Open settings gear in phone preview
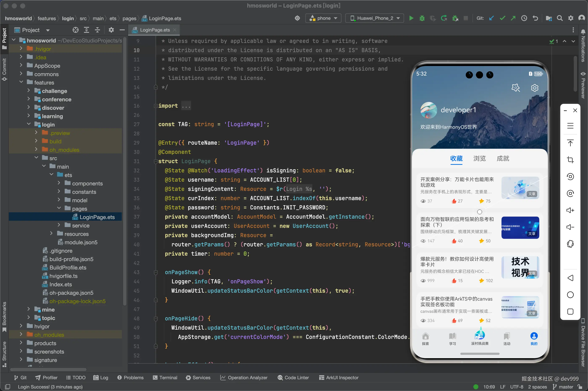This screenshot has width=588, height=391. 534,88
